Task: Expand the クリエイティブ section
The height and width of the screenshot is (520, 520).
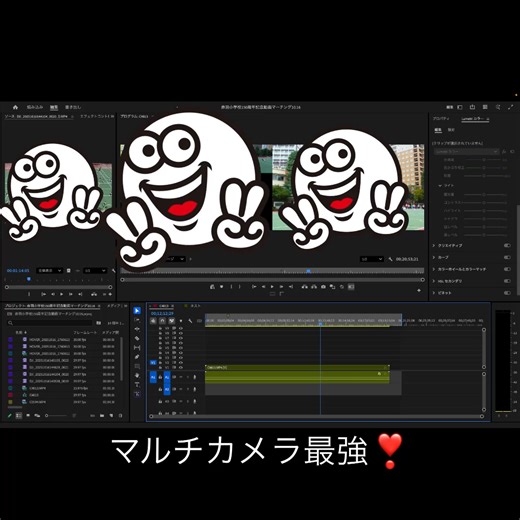Action: [434, 246]
